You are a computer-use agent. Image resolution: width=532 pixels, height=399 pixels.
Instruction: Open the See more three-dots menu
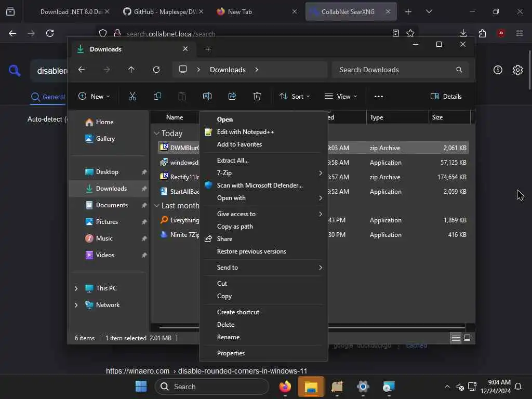379,96
